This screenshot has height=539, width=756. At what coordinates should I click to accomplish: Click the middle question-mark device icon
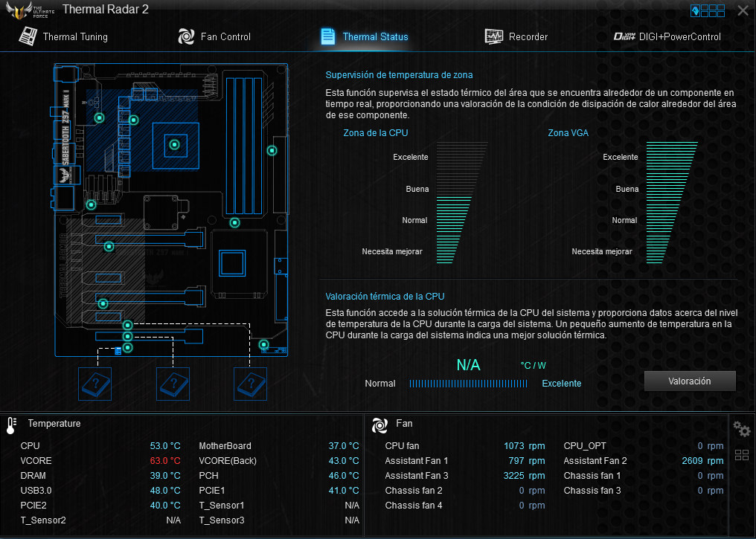point(173,384)
